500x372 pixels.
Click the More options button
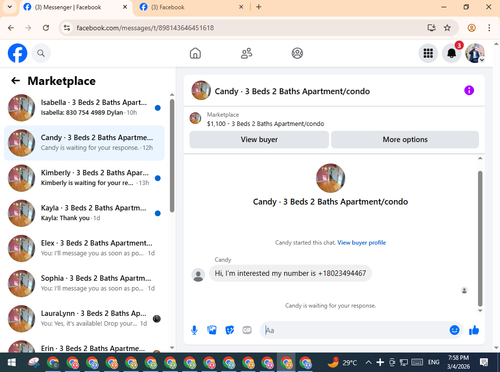405,139
